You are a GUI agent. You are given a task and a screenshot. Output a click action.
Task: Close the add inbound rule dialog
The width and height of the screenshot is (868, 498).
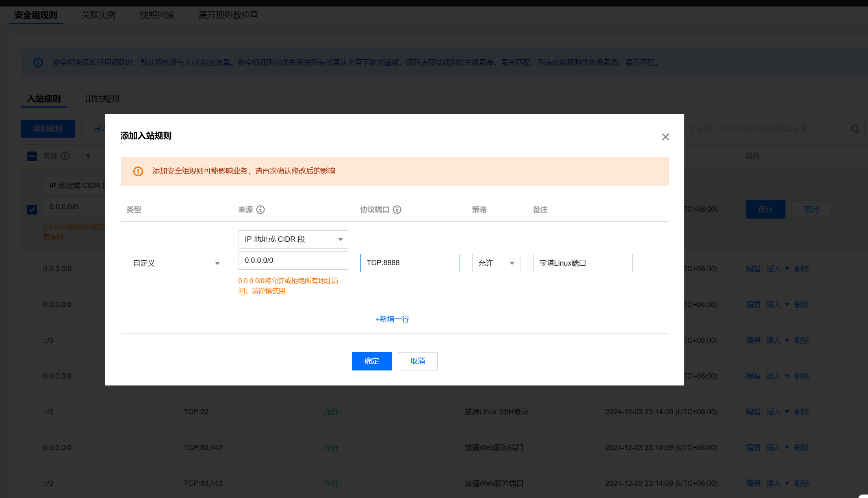point(665,137)
